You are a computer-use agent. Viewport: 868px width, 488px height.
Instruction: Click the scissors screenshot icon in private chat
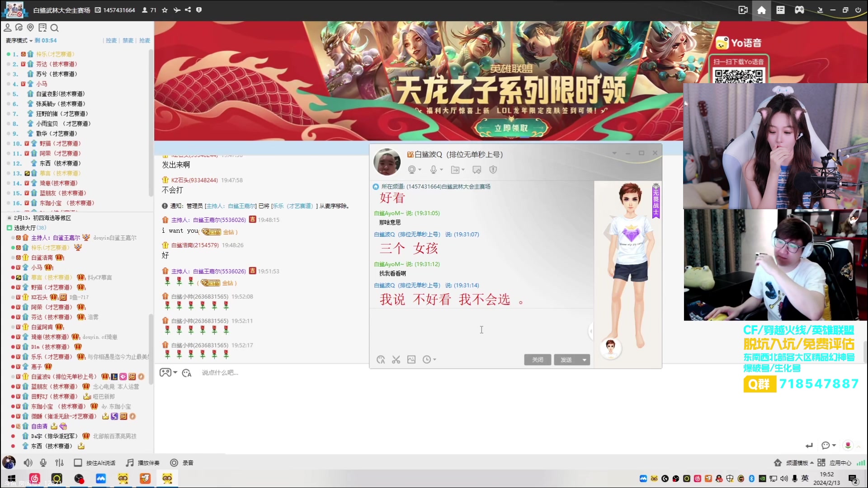coord(396,360)
